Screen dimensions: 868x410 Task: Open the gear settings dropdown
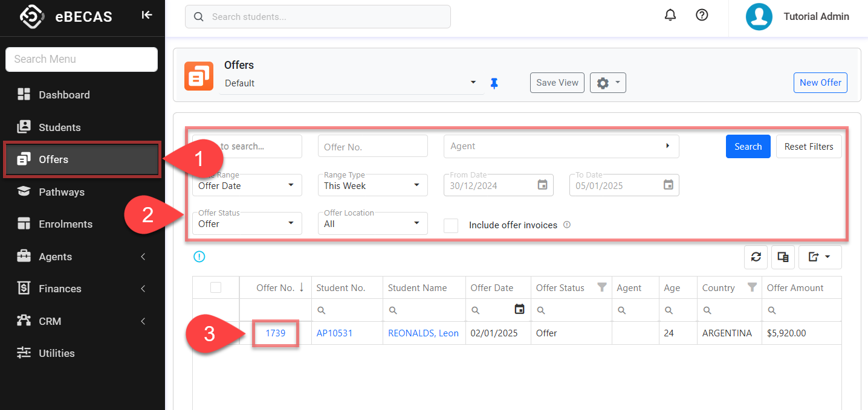607,83
